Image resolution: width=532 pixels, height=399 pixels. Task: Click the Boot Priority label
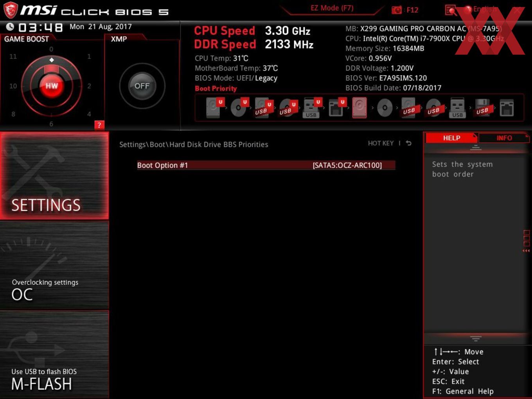(216, 88)
